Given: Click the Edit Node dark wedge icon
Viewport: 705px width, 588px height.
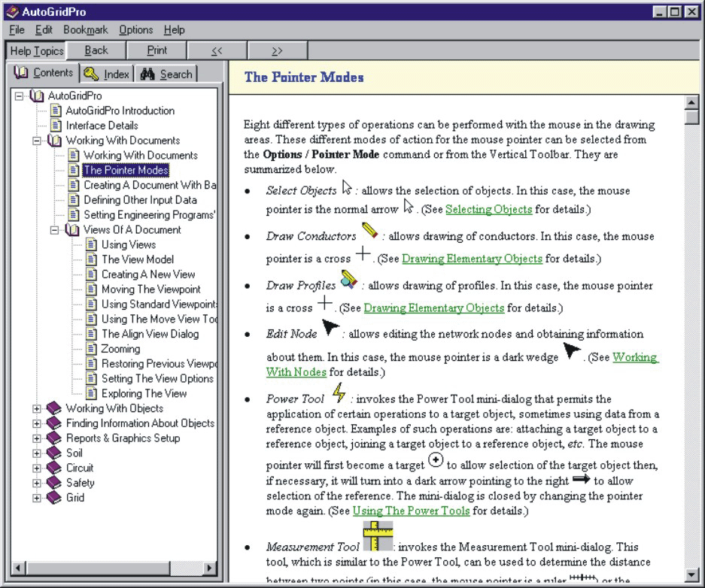Looking at the screenshot, I should pos(330,327).
